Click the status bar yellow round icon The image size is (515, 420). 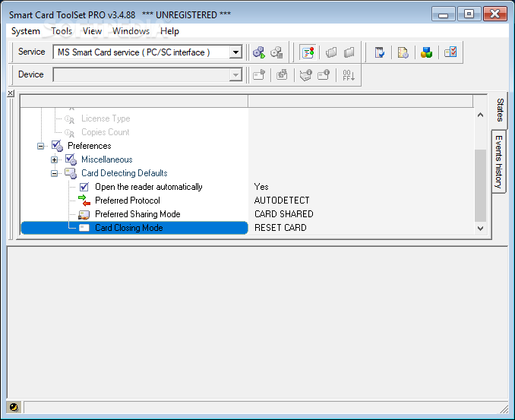click(x=14, y=408)
